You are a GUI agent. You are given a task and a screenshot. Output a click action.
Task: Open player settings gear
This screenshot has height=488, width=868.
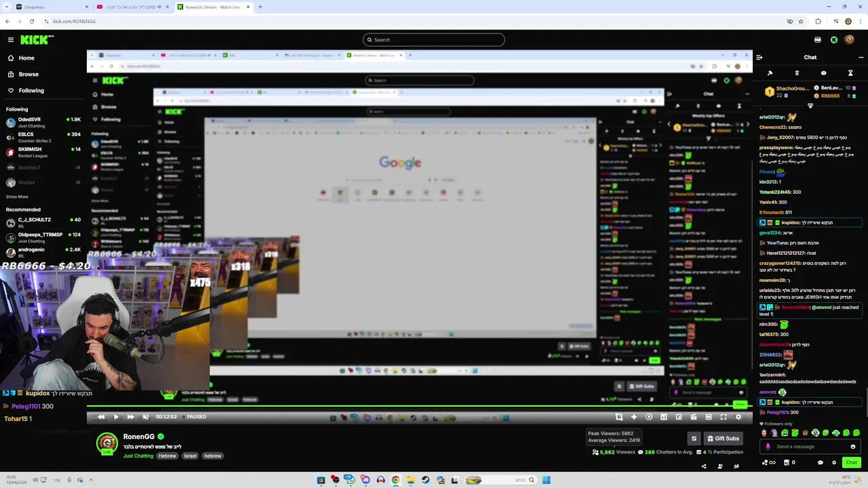738,417
